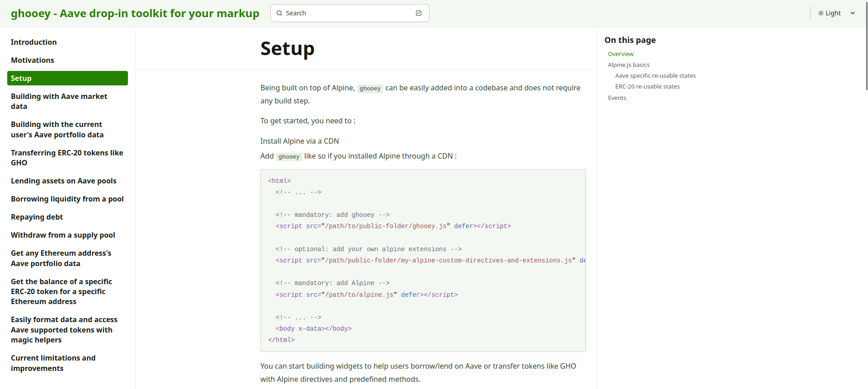
Task: Click the 'On this page' heading
Action: (x=630, y=40)
